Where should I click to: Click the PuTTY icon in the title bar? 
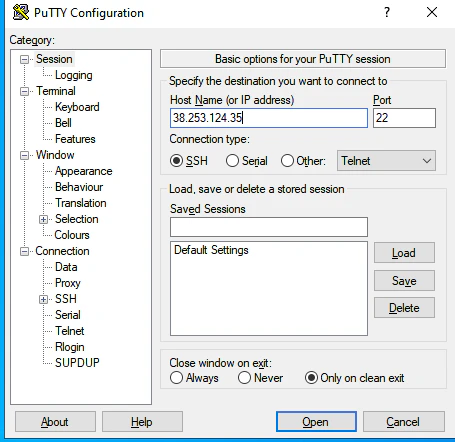point(21,12)
